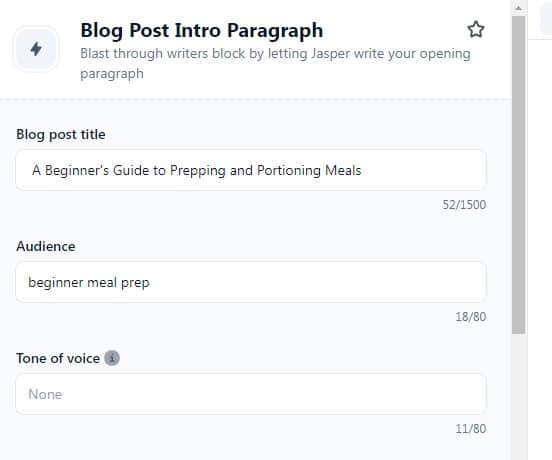Click the 18/80 audience character counter

point(471,317)
